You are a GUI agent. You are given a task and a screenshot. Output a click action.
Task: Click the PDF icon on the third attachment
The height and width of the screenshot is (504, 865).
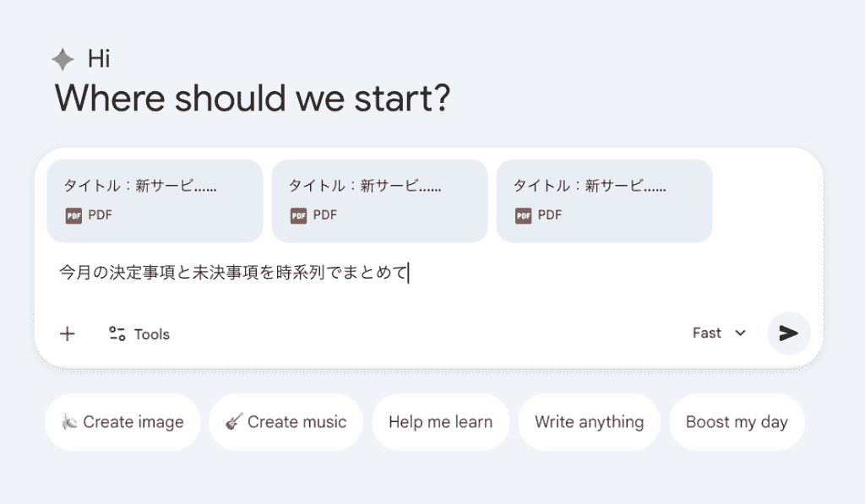[523, 215]
